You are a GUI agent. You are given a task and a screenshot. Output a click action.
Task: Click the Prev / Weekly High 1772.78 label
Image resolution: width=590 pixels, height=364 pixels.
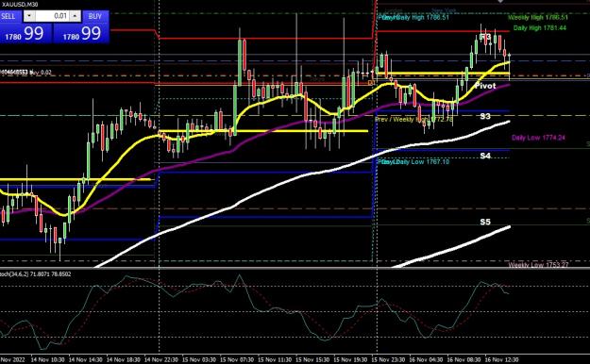[x=413, y=119]
